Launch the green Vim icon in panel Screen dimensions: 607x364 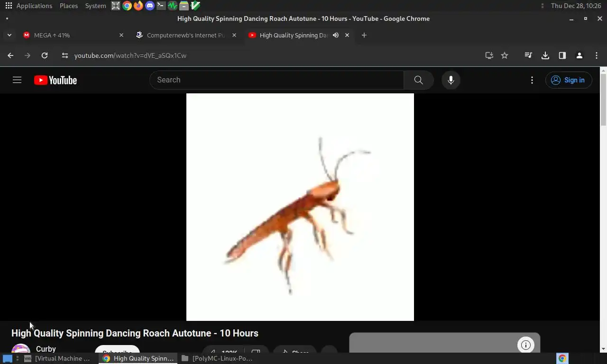pyautogui.click(x=195, y=6)
